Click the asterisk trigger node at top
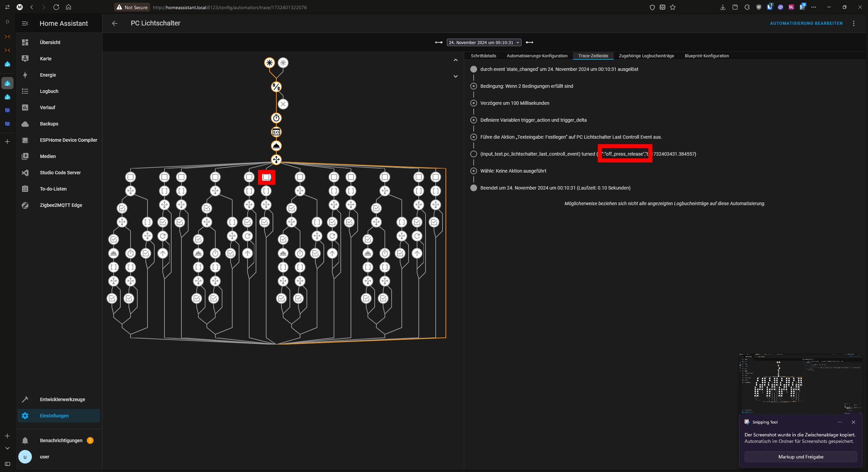This screenshot has width=868, height=472. click(269, 63)
